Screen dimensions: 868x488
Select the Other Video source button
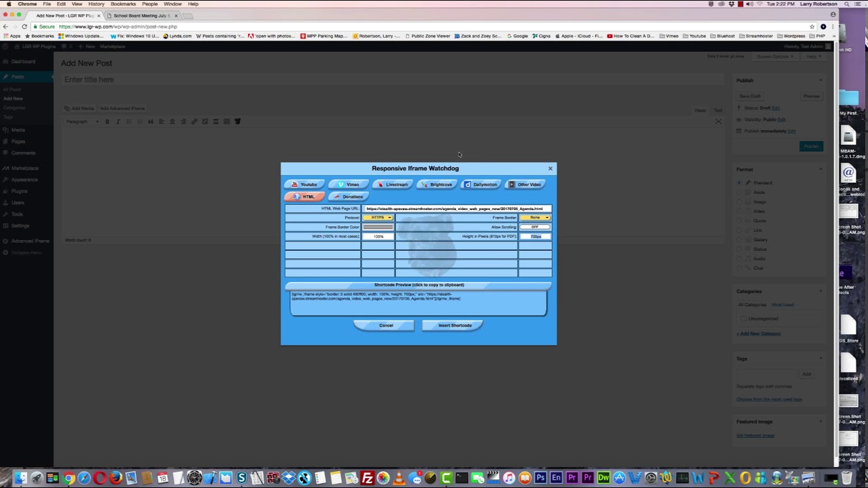point(525,184)
